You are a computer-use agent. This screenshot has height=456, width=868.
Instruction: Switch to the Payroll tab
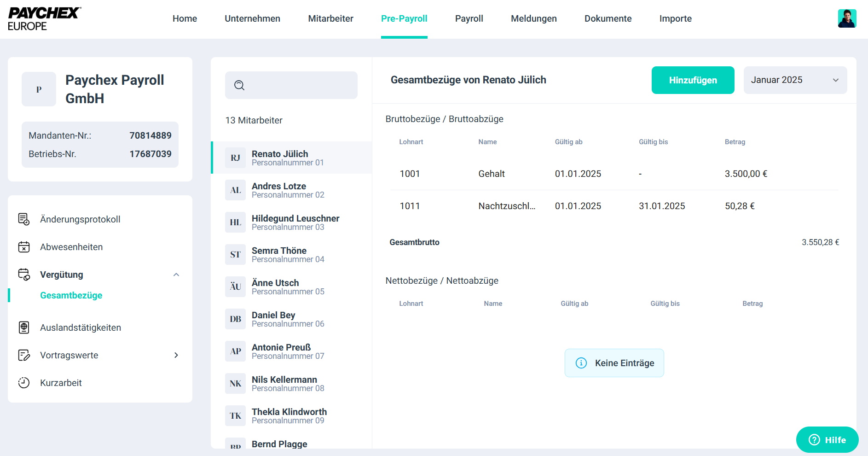[x=469, y=18]
